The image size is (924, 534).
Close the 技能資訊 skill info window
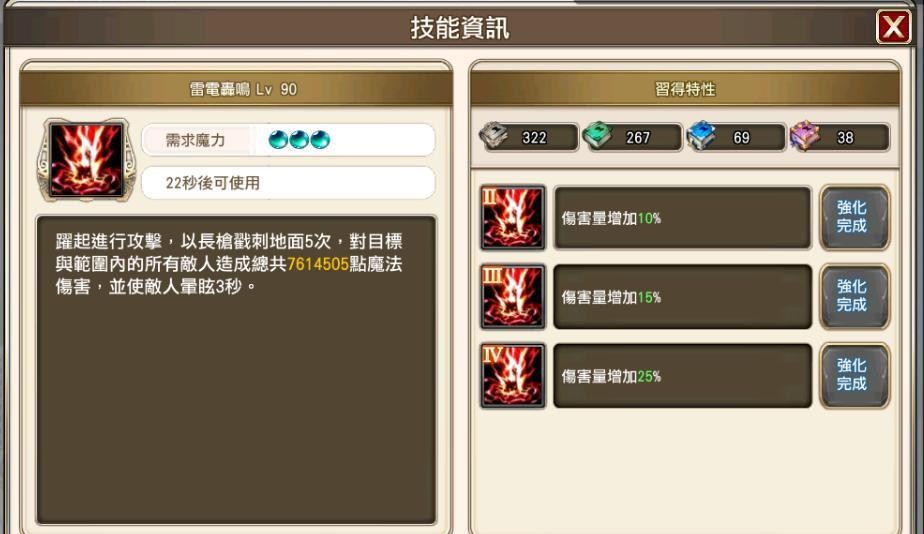[x=893, y=27]
